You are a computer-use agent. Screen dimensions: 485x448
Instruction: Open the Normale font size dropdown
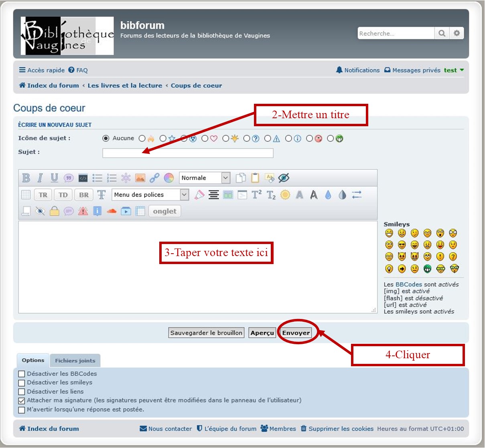(205, 178)
